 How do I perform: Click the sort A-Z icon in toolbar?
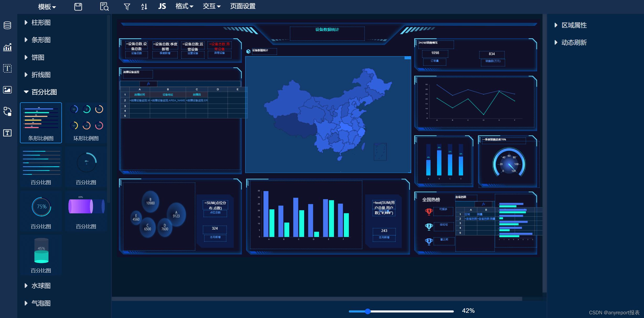(144, 6)
